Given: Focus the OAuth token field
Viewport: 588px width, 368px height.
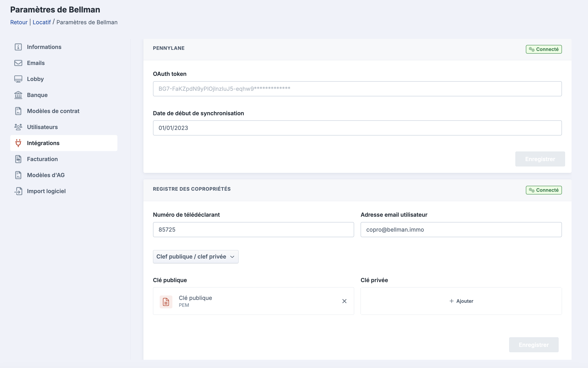Looking at the screenshot, I should click(x=357, y=89).
